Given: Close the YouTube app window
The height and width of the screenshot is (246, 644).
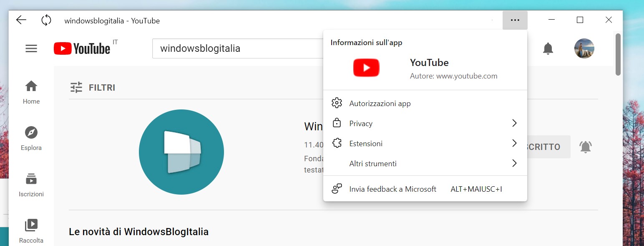Looking at the screenshot, I should pyautogui.click(x=609, y=20).
